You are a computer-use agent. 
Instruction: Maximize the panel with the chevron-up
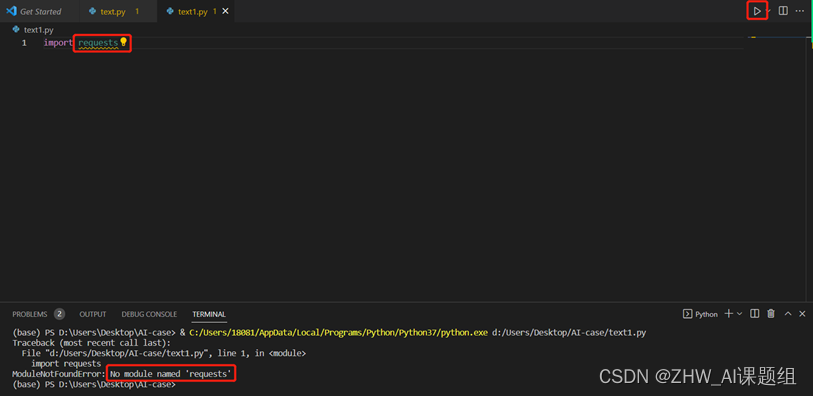tap(788, 314)
